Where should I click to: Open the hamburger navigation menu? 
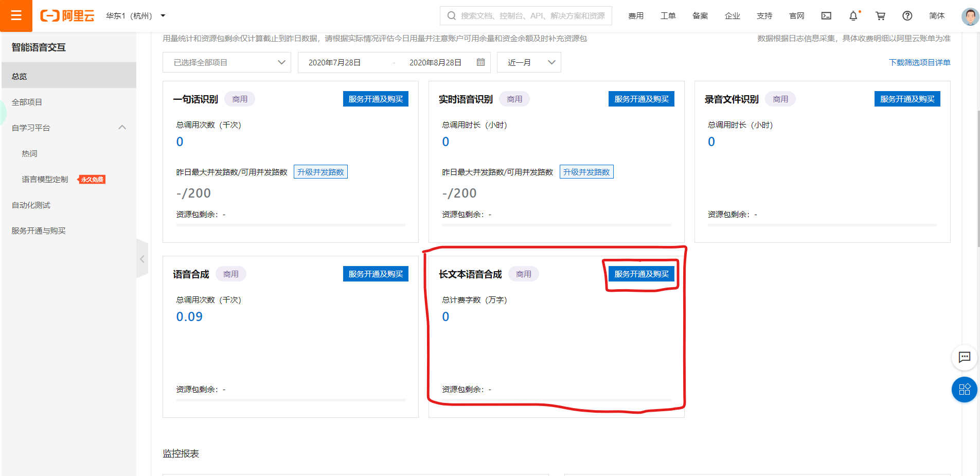tap(16, 15)
